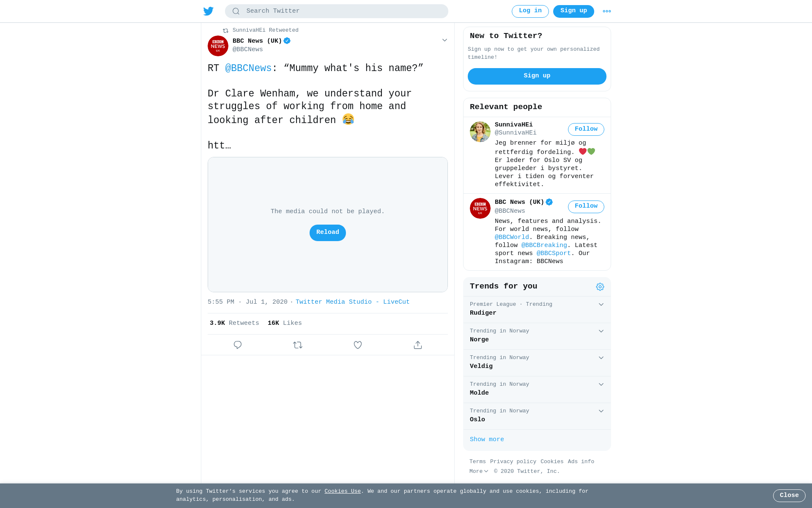Share the tweet via upload icon
Viewport: 812px width, 508px height.
[x=418, y=345]
